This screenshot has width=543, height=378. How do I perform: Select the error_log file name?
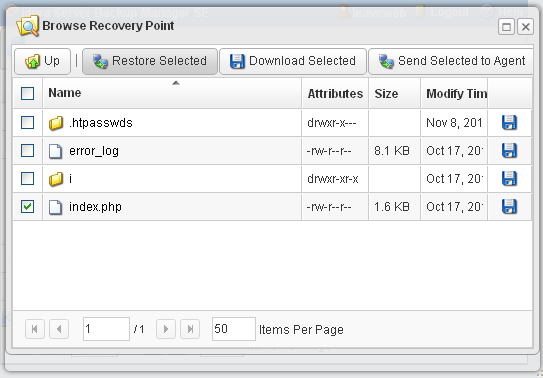(94, 151)
